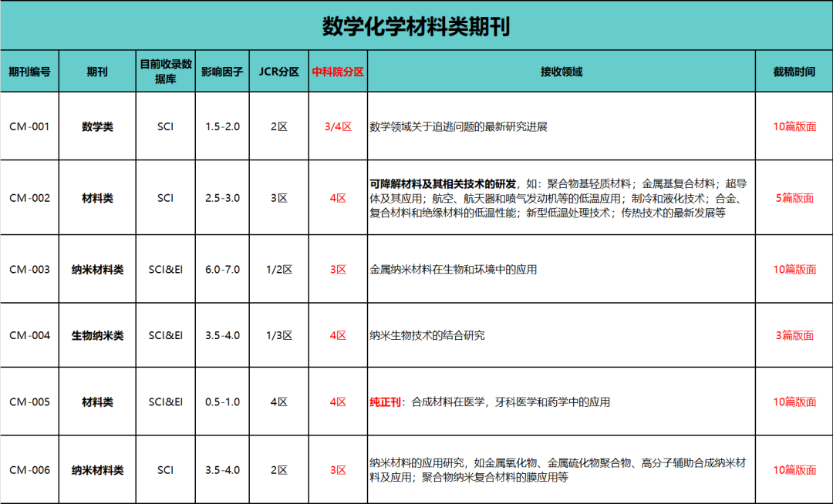This screenshot has height=504, width=833.
Task: Select JCR 2区 in CM-006 row
Action: pyautogui.click(x=279, y=470)
